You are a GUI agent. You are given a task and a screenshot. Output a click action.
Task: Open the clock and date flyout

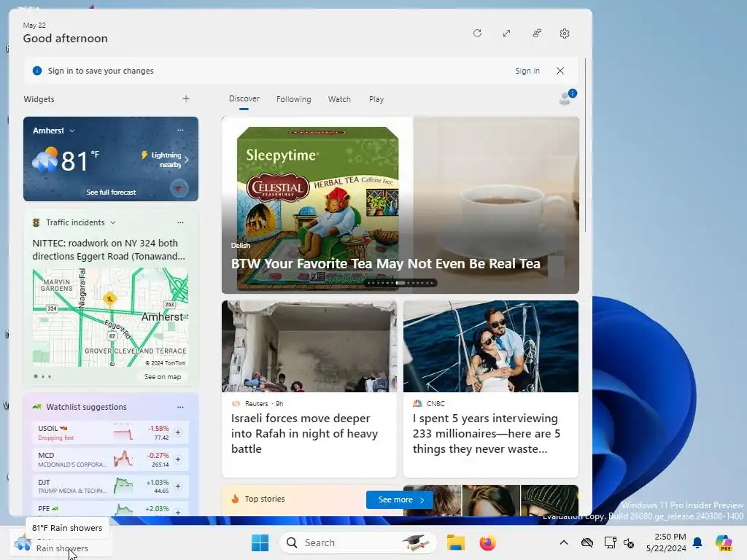coord(666,542)
